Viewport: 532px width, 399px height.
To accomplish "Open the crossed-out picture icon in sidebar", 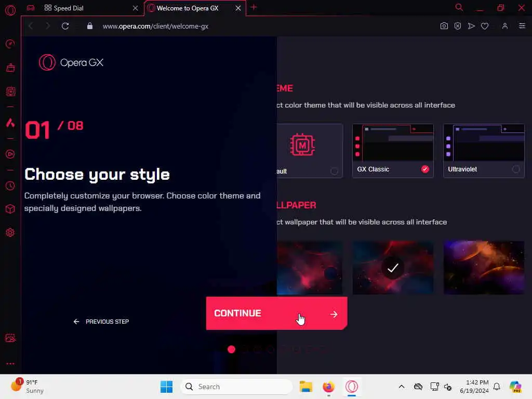I will 10,338.
